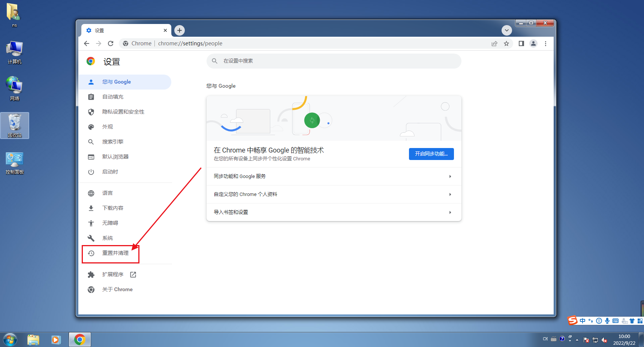The width and height of the screenshot is (644, 347).
Task: Open the side panel icon
Action: (x=521, y=43)
